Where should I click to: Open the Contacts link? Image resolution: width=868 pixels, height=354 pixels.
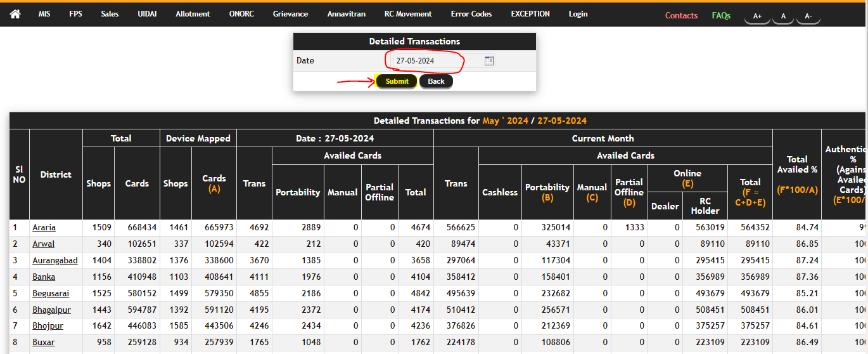(681, 16)
